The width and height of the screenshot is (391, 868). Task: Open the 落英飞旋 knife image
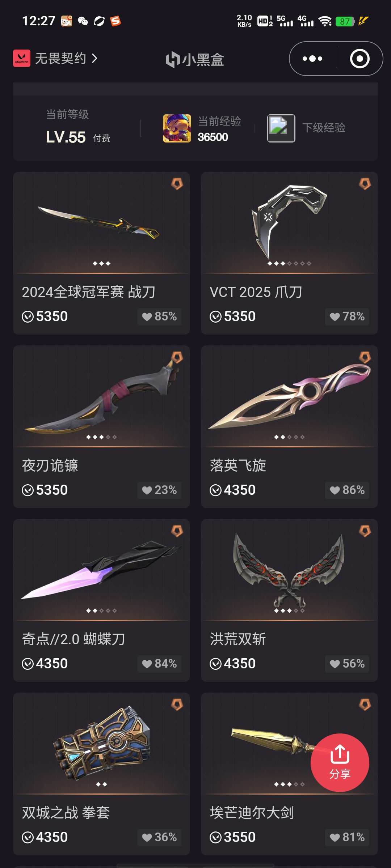(290, 396)
